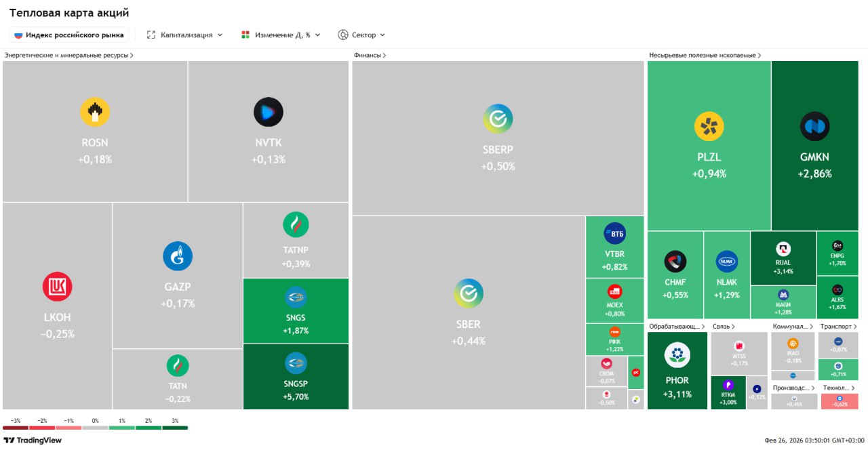
Task: Select the PHOR flower logo
Action: pos(677,354)
